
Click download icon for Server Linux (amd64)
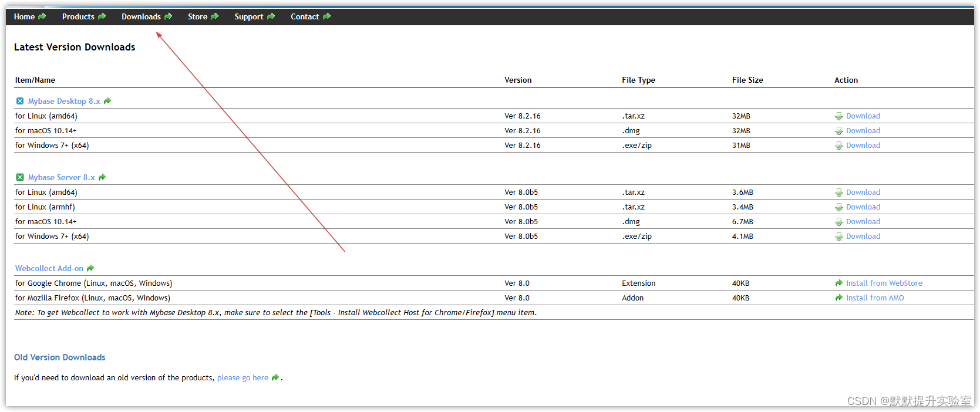[839, 193]
